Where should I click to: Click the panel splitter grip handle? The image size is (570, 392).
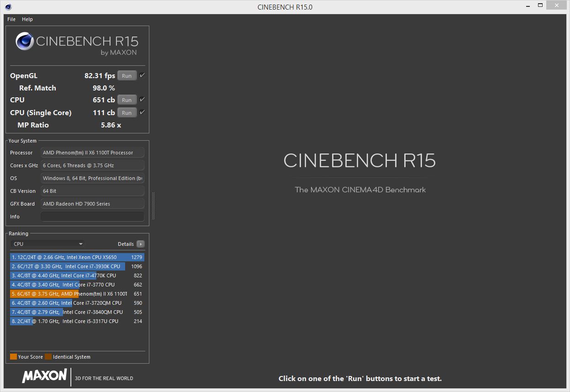coord(153,206)
